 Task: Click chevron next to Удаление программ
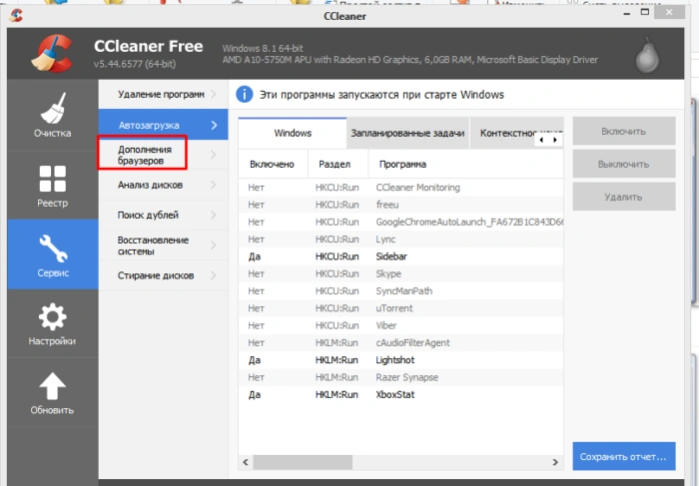[214, 94]
